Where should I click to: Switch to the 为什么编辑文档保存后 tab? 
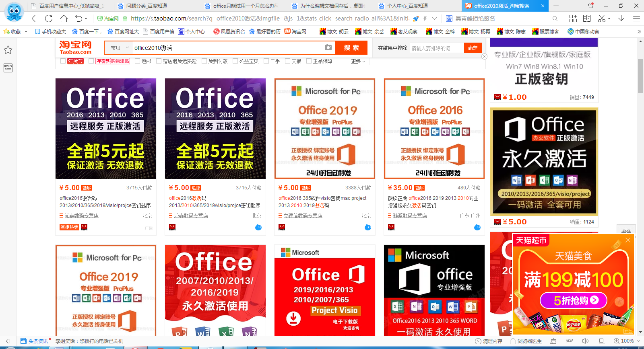pyautogui.click(x=332, y=6)
